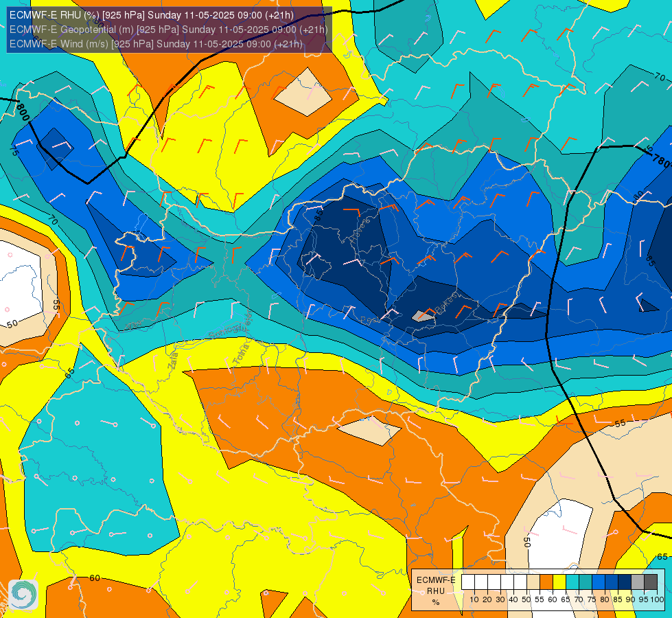Pick the bright blue 75–80% legend swatch

pyautogui.click(x=599, y=582)
